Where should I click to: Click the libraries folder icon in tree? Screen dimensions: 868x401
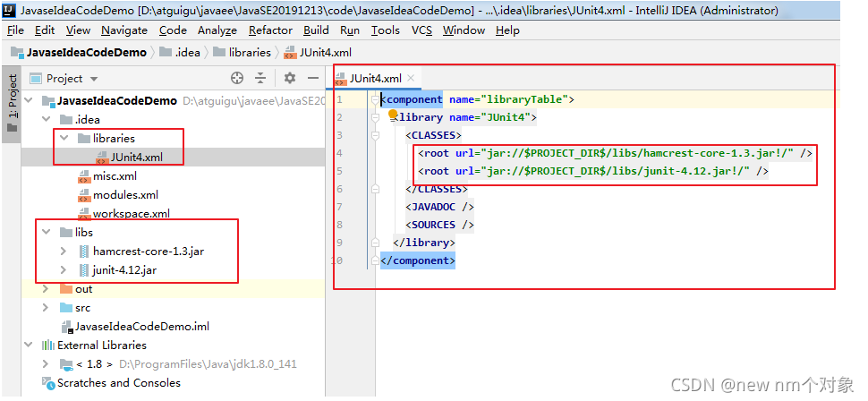[84, 139]
